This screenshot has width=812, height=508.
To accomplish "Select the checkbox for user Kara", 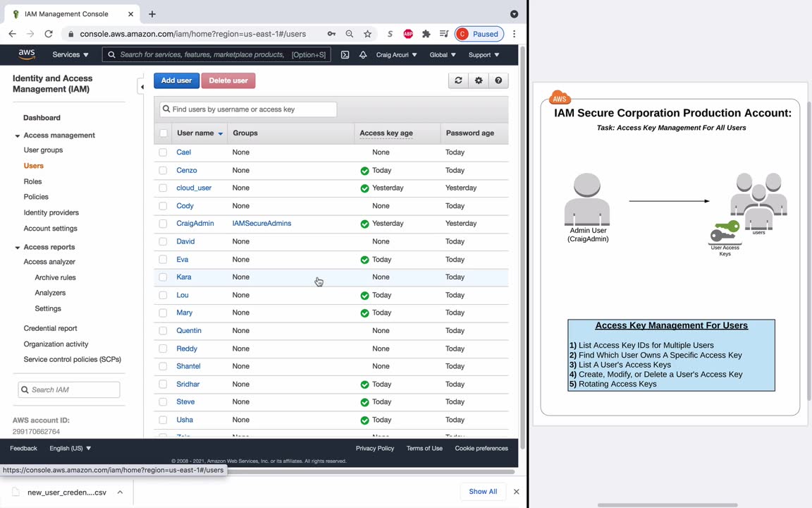I will 163,277.
